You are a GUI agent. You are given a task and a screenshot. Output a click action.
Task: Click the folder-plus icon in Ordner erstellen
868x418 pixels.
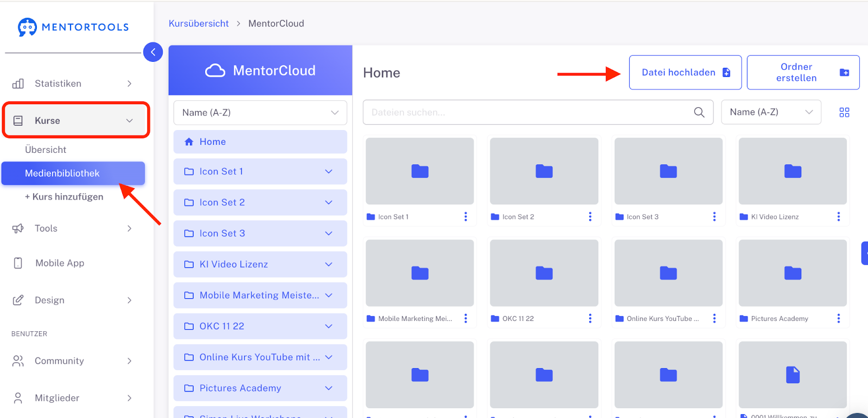pos(844,72)
